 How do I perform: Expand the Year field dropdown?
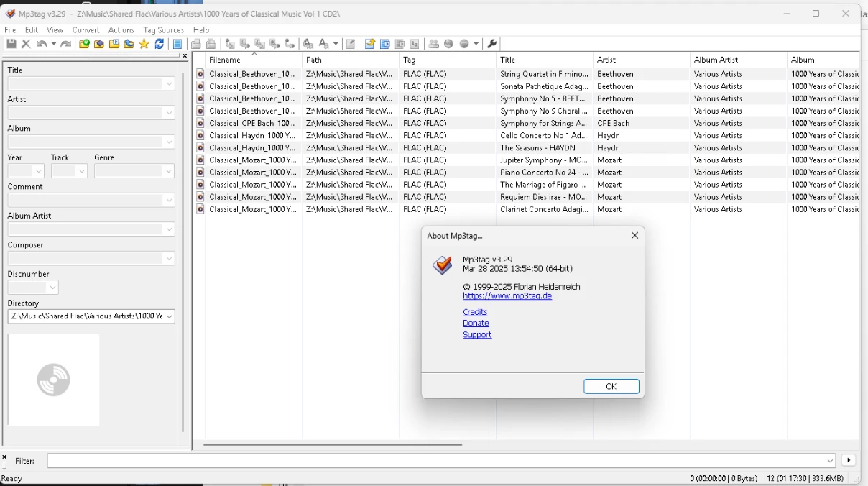[x=38, y=171]
